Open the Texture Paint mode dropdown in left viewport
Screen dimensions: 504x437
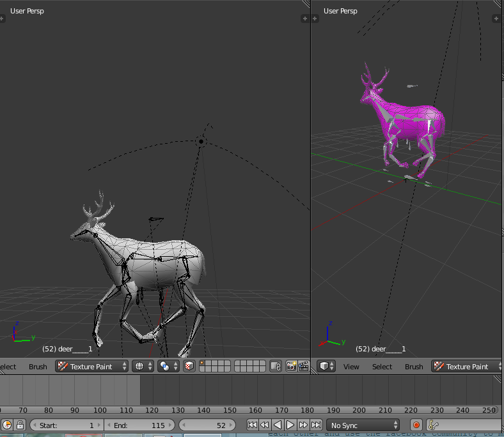click(91, 366)
